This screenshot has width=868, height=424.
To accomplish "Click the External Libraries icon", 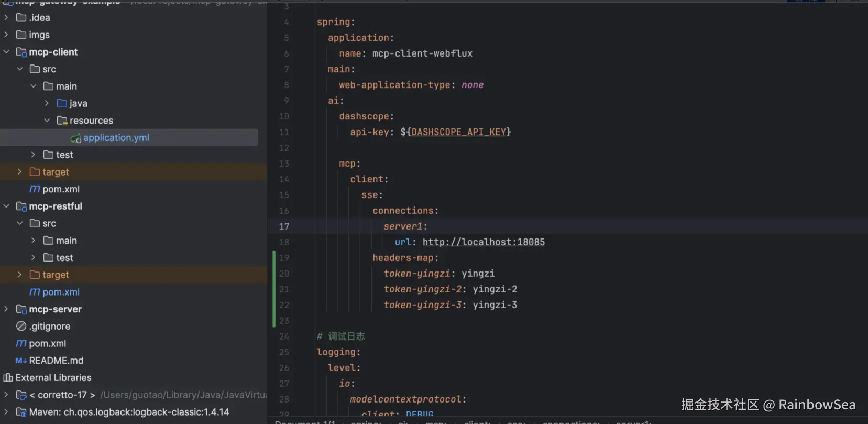I will tap(8, 378).
